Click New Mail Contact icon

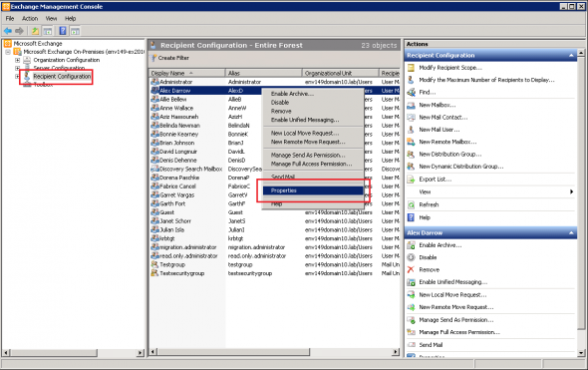[x=411, y=118]
